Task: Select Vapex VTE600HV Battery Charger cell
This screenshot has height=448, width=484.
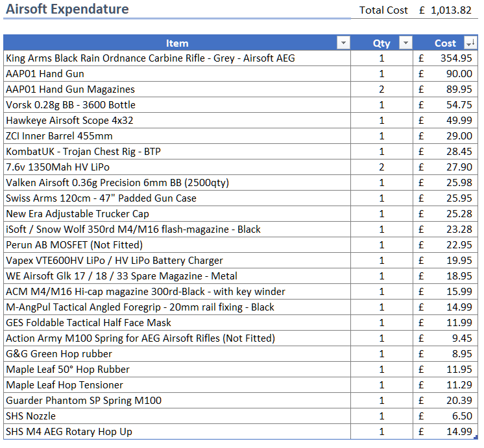Action: [x=177, y=261]
